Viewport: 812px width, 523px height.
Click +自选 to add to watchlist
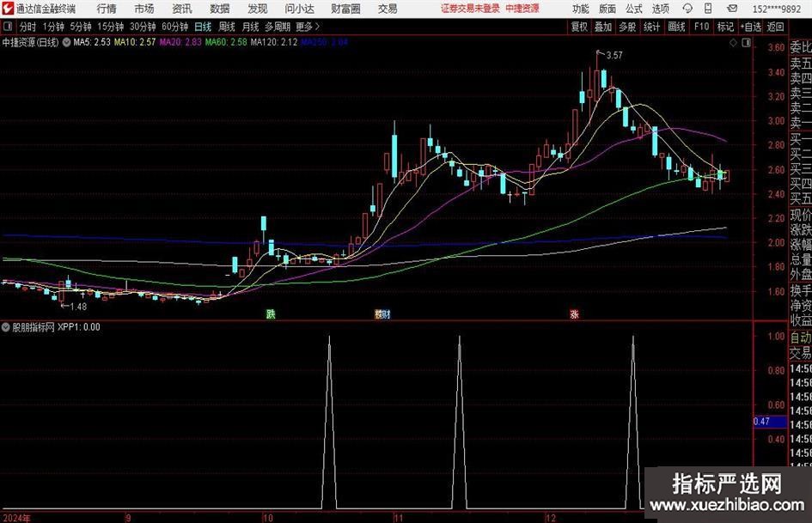pyautogui.click(x=750, y=27)
